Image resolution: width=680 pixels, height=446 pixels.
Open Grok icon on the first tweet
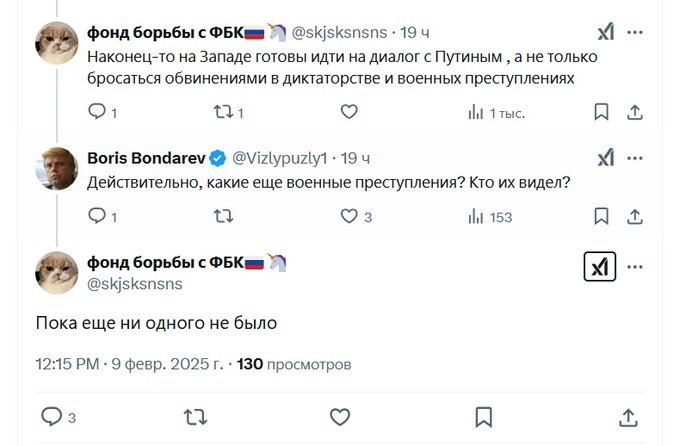click(x=605, y=32)
